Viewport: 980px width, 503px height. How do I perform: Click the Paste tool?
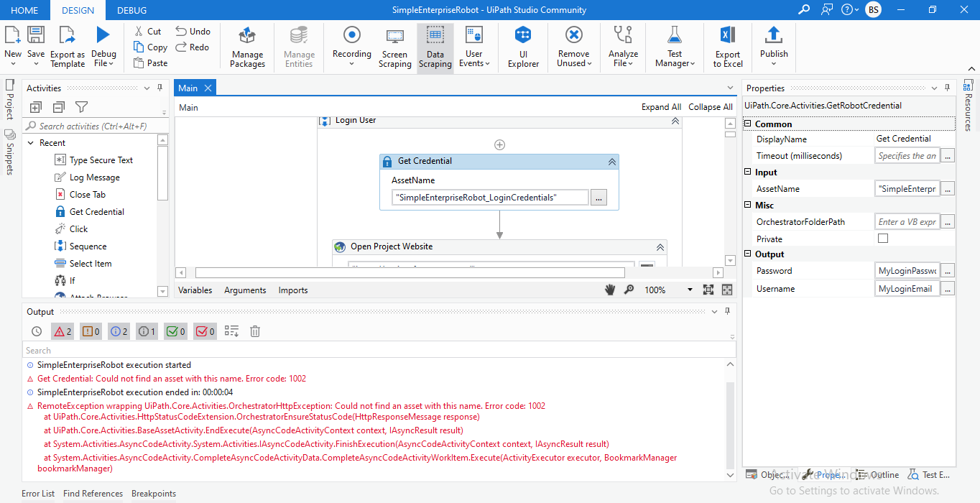[x=150, y=63]
